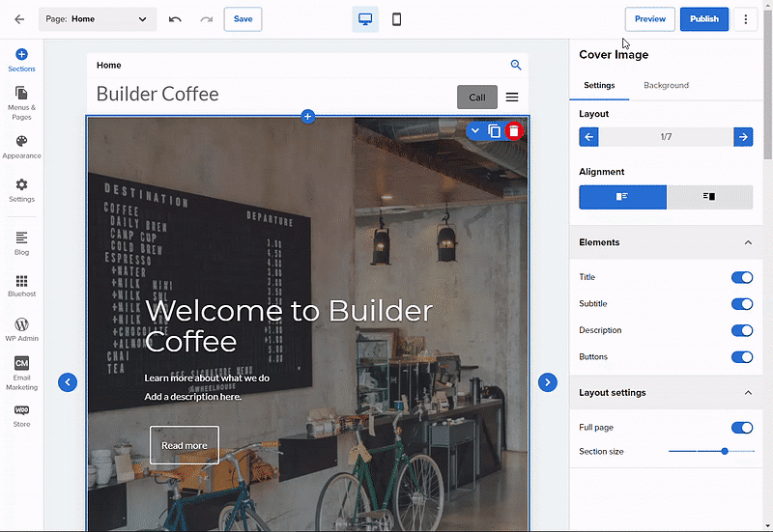
Task: Go to next section layout with right arrow
Action: point(547,382)
